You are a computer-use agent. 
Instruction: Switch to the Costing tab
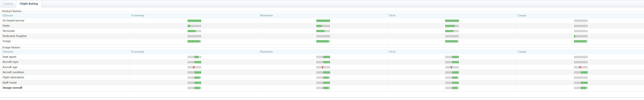[x=8, y=4]
